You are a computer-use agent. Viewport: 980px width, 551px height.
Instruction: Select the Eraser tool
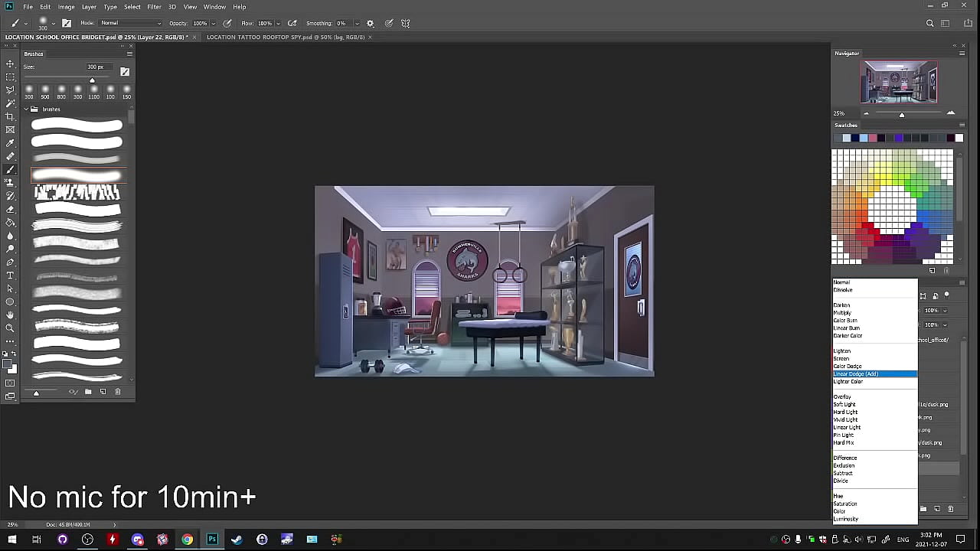(10, 209)
